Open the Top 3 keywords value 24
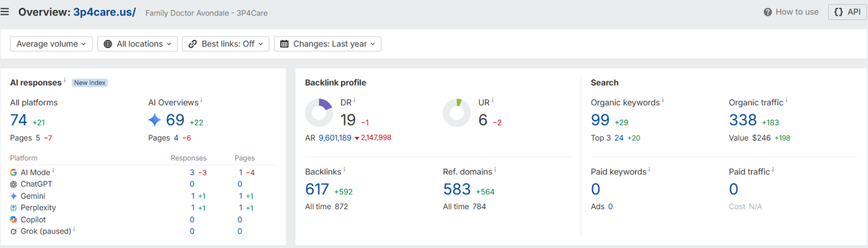This screenshot has height=248, width=868. tap(619, 138)
